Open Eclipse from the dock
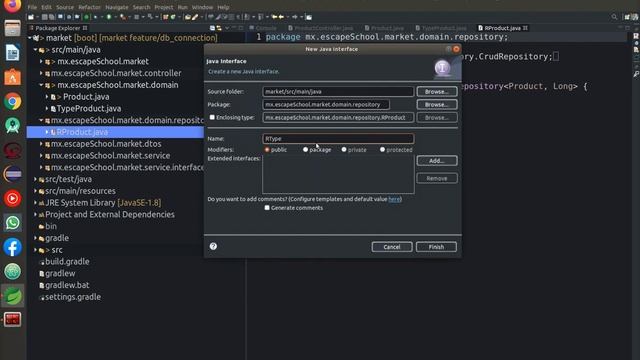Image resolution: width=640 pixels, height=360 pixels. (x=12, y=174)
